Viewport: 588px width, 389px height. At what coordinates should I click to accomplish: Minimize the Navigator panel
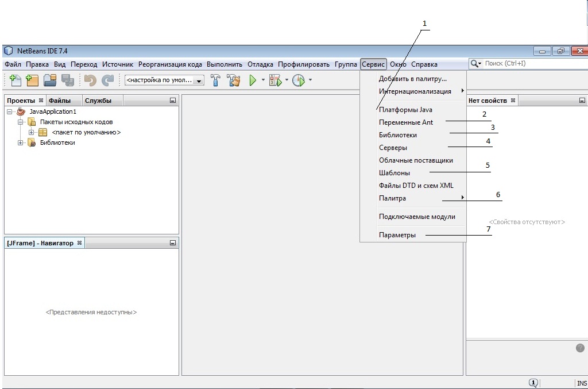172,243
